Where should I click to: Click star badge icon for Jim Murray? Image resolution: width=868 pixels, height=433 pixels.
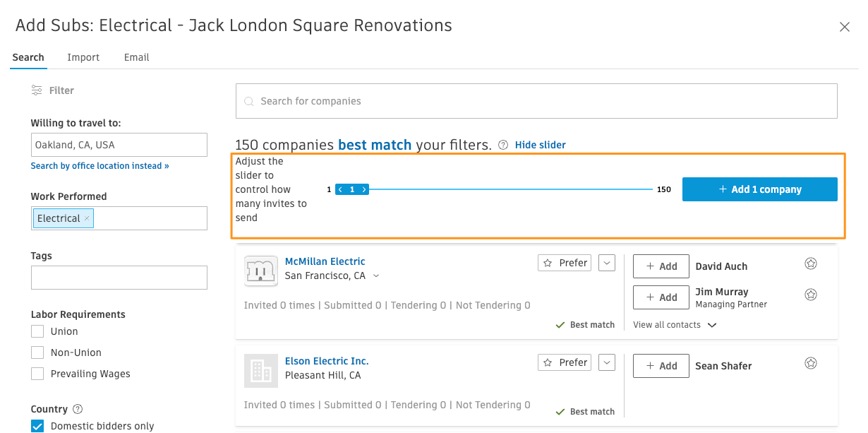tap(811, 295)
